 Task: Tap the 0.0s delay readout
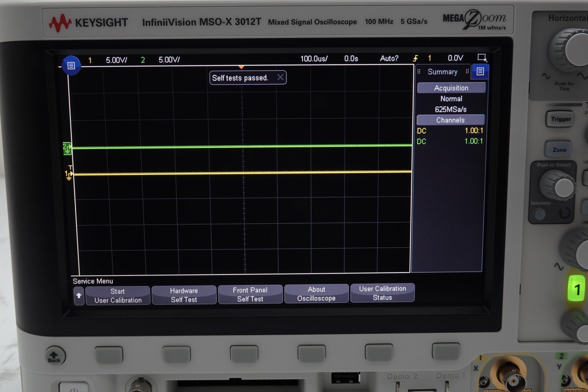pyautogui.click(x=351, y=58)
